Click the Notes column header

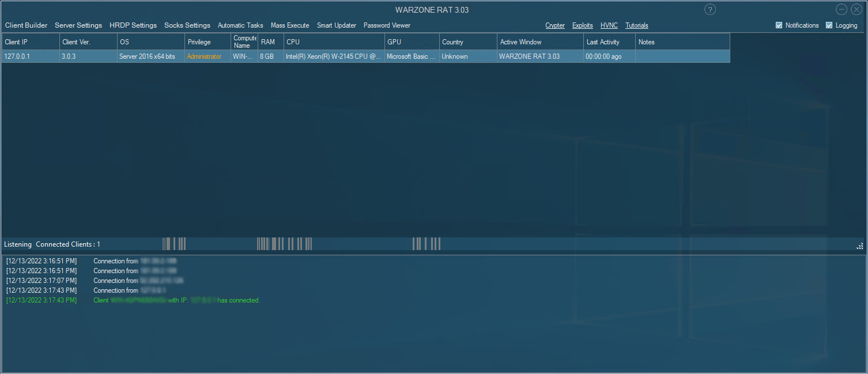[682, 41]
